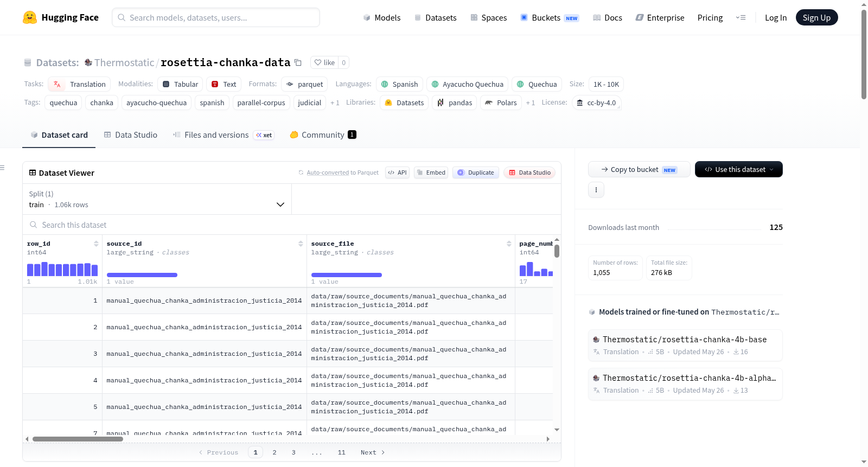
Task: Filter by the 1K - 10K size tag
Action: [x=606, y=84]
